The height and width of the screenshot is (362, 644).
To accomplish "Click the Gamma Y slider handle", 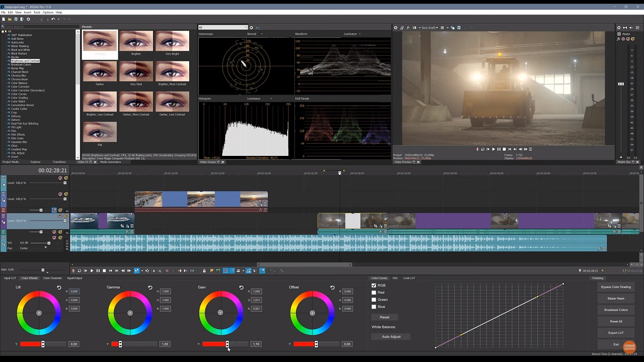I will [120, 344].
